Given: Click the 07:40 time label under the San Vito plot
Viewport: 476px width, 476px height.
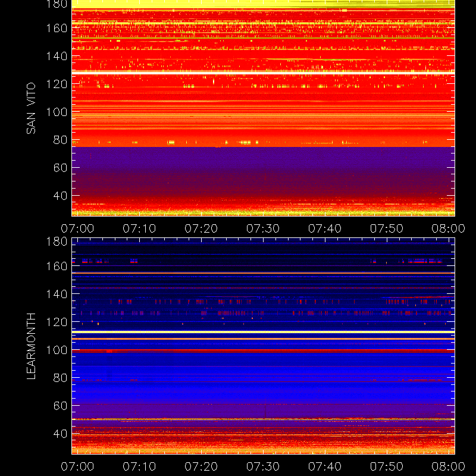Looking at the screenshot, I should (x=325, y=228).
